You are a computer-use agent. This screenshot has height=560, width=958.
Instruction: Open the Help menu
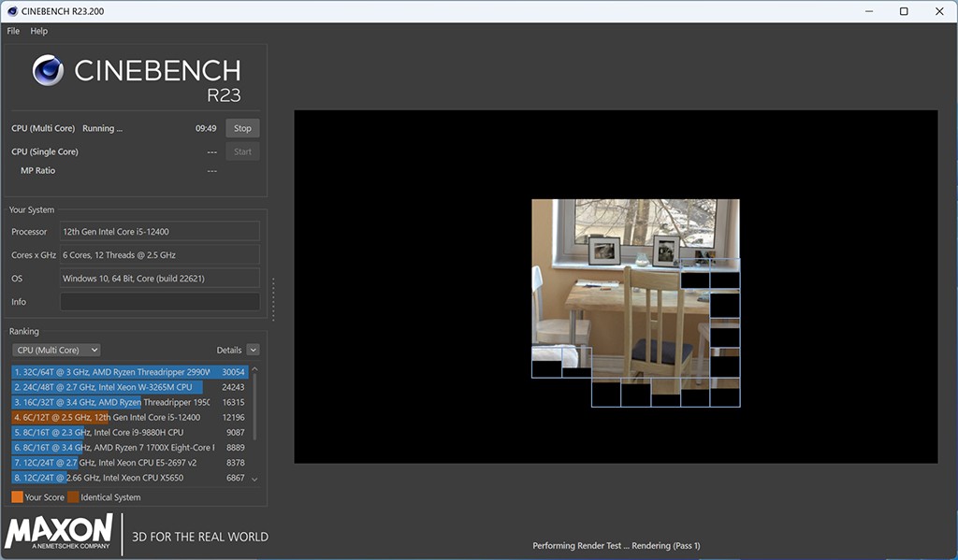click(x=38, y=31)
